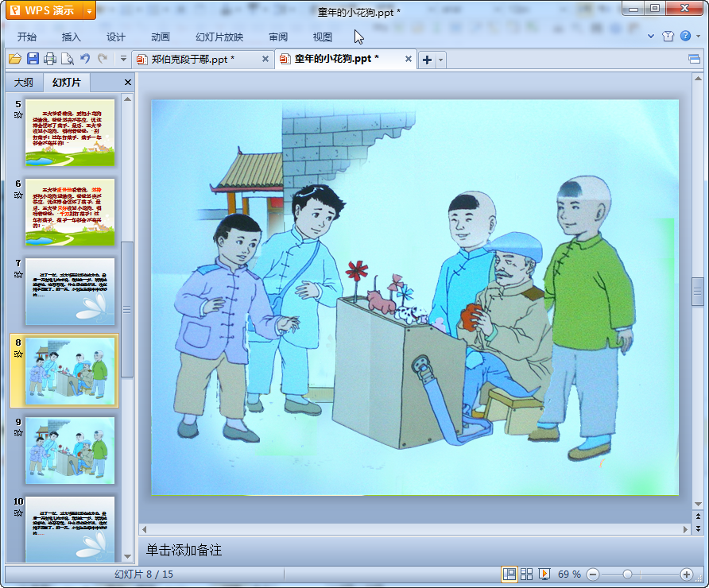Click the horizontal scroll left arrow
This screenshot has width=709, height=588.
pyautogui.click(x=144, y=529)
